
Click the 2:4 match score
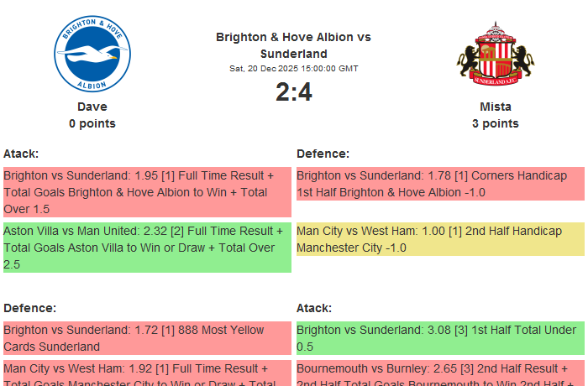(x=293, y=92)
